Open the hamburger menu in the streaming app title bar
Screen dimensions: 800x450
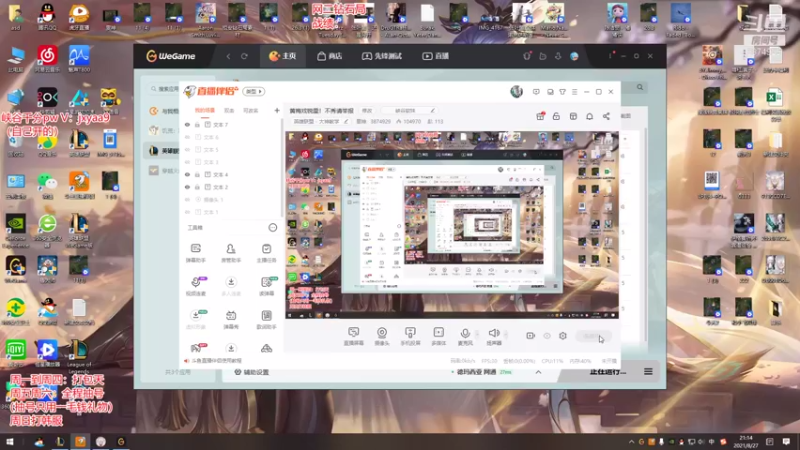(x=574, y=92)
